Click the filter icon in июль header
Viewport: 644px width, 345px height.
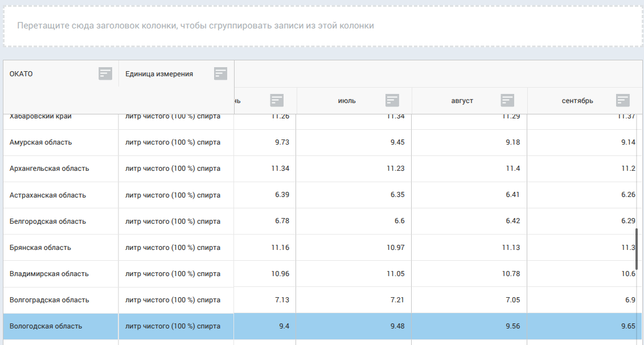[392, 101]
